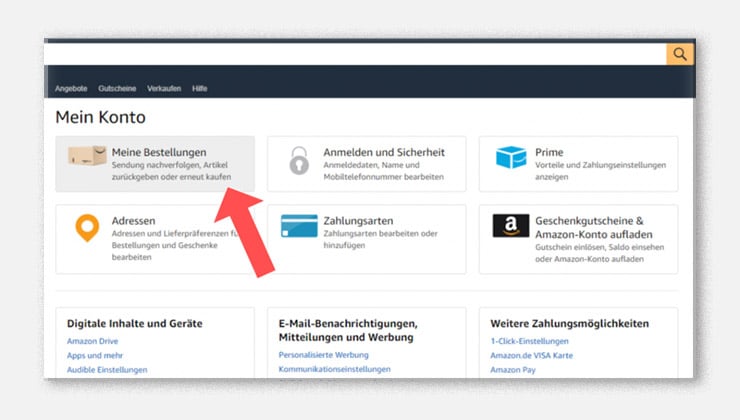The image size is (740, 420).
Task: Open the Hilfe navigation item
Action: click(200, 88)
